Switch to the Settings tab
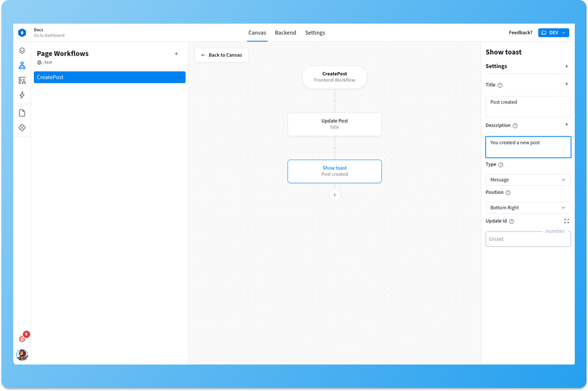Screen dimensions: 588x391 [x=315, y=33]
